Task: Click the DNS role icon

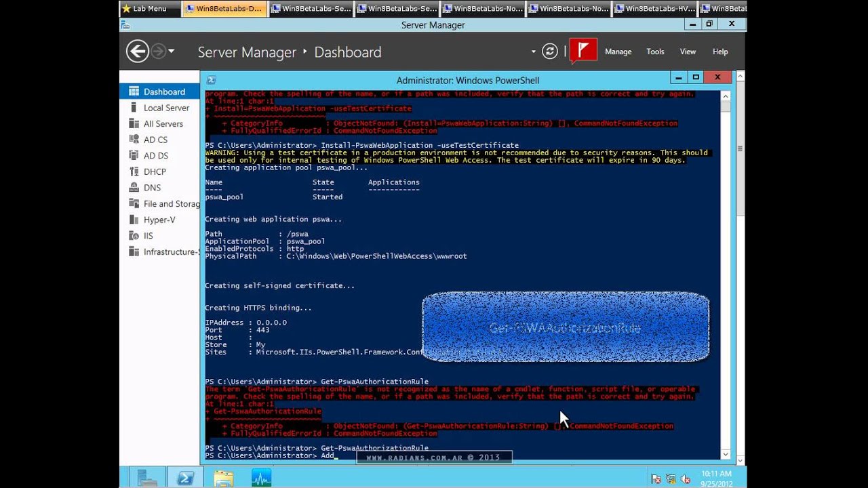Action: click(x=133, y=188)
